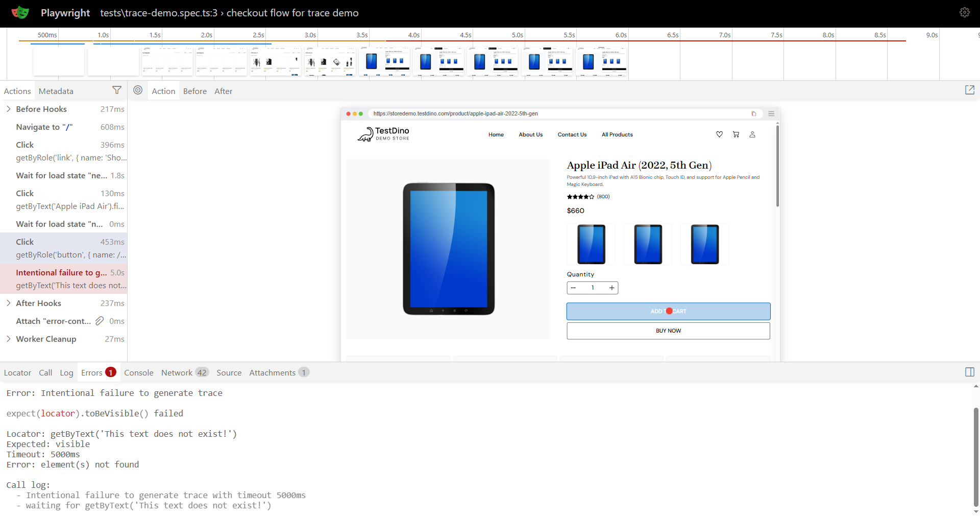Open the Metadata tab
This screenshot has height=516, width=980.
56,91
